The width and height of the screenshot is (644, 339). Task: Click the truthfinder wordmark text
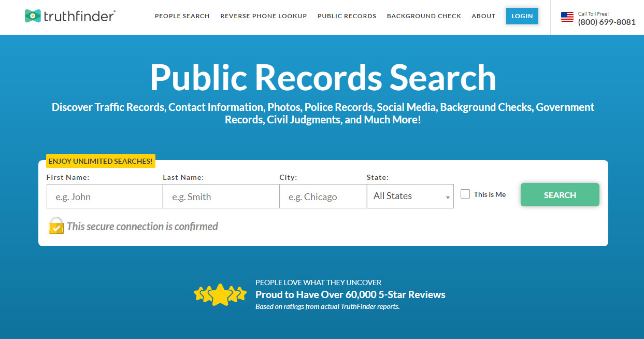coord(79,16)
